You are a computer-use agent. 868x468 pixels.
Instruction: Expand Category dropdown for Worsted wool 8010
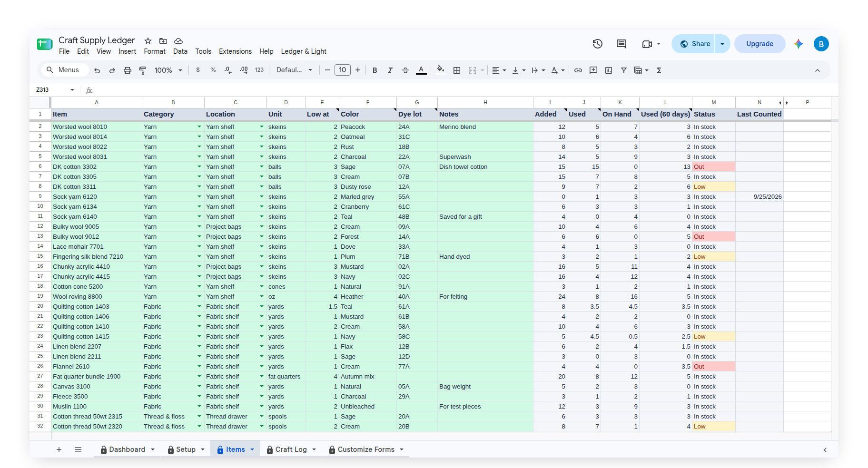pyautogui.click(x=199, y=127)
